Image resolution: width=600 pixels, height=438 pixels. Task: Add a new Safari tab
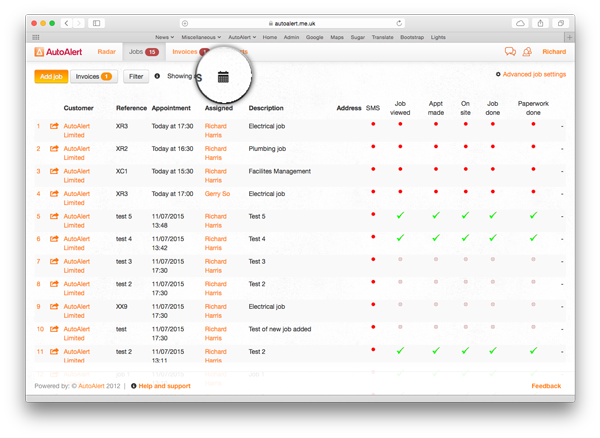(569, 37)
